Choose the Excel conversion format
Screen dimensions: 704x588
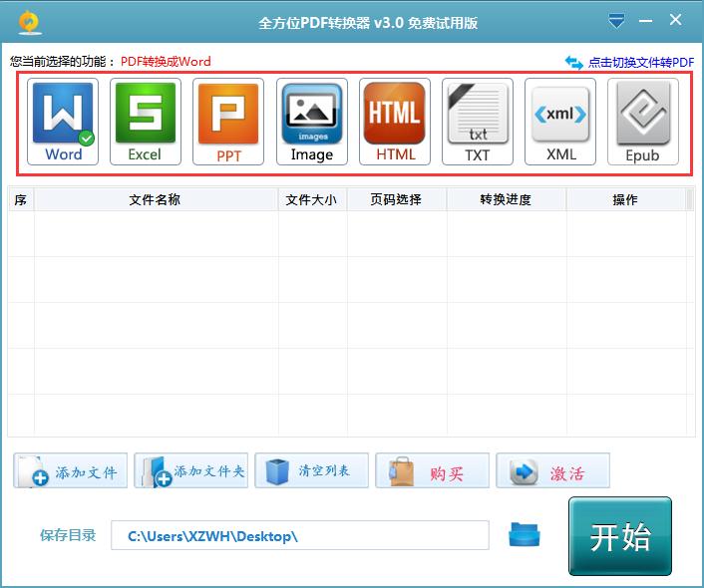point(146,122)
